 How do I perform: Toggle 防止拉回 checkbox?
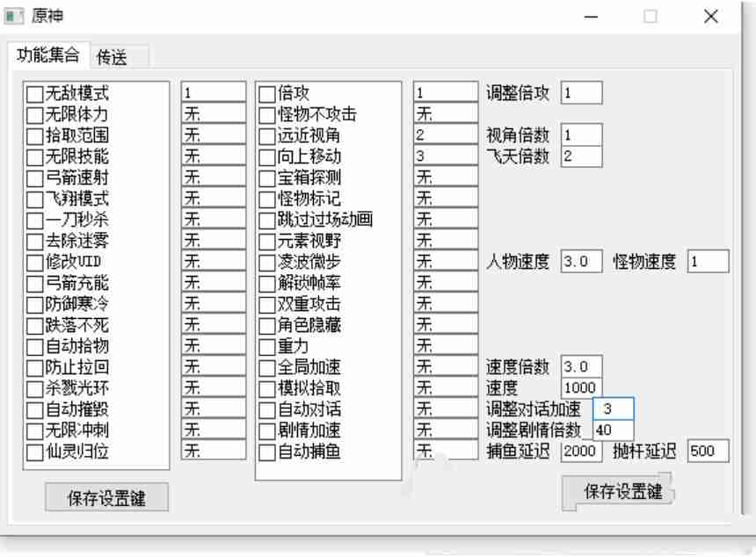pos(34,367)
